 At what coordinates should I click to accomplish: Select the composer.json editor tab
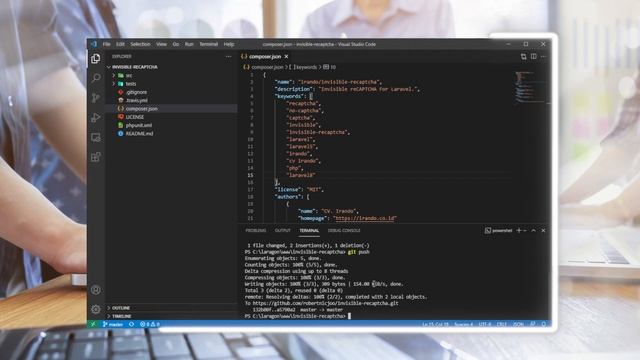click(265, 56)
